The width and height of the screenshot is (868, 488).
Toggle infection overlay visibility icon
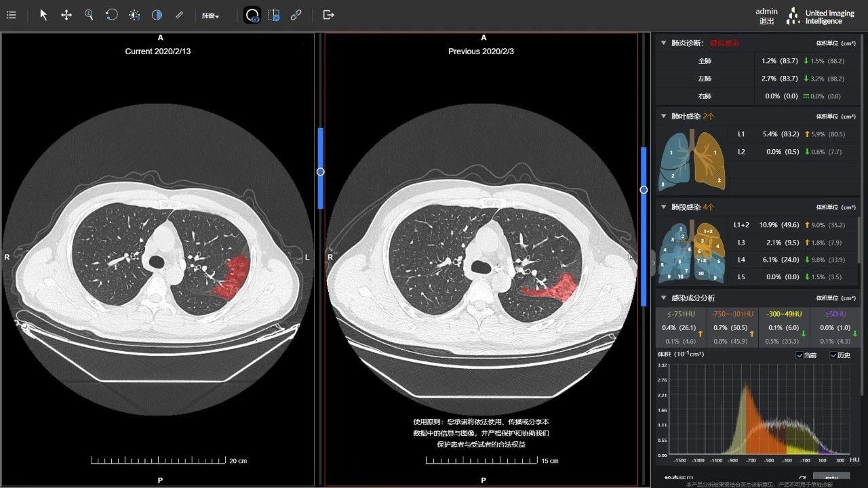coord(252,15)
